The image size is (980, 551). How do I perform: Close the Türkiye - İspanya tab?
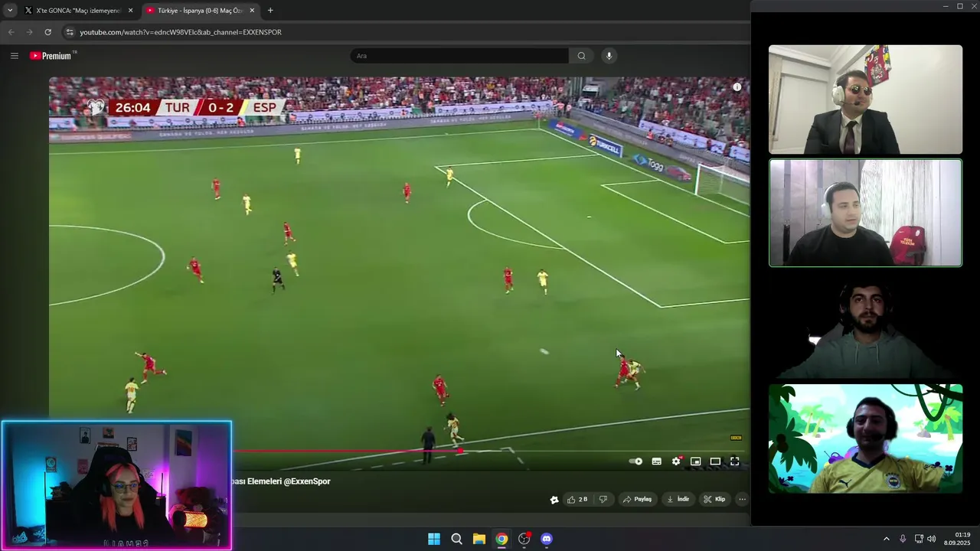coord(252,11)
